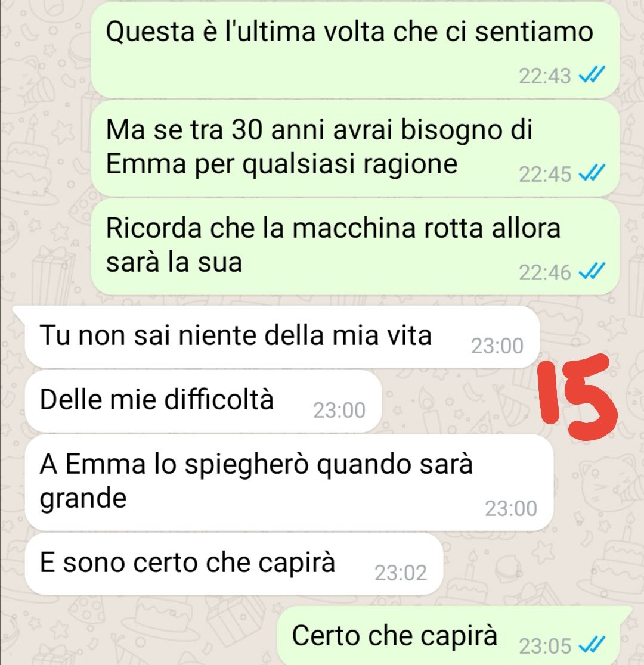Viewport: 644px width, 665px height.
Task: Tap the 'Delle mie difficoltà' message
Action: [203, 401]
